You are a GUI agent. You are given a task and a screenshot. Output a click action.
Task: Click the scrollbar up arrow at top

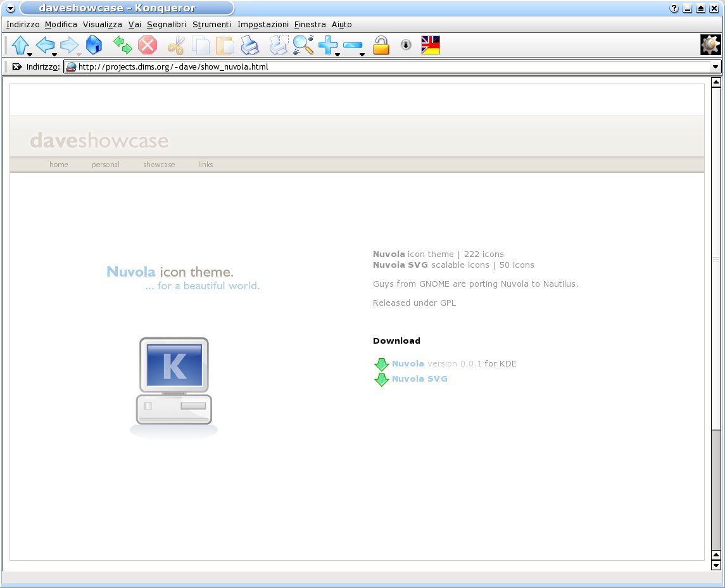(716, 83)
